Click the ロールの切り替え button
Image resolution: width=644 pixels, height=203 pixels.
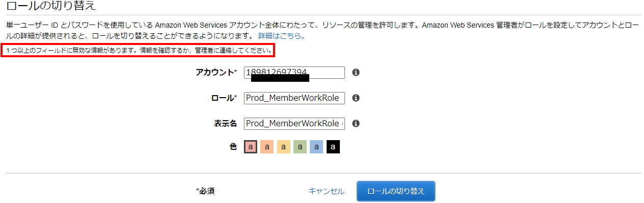396,191
